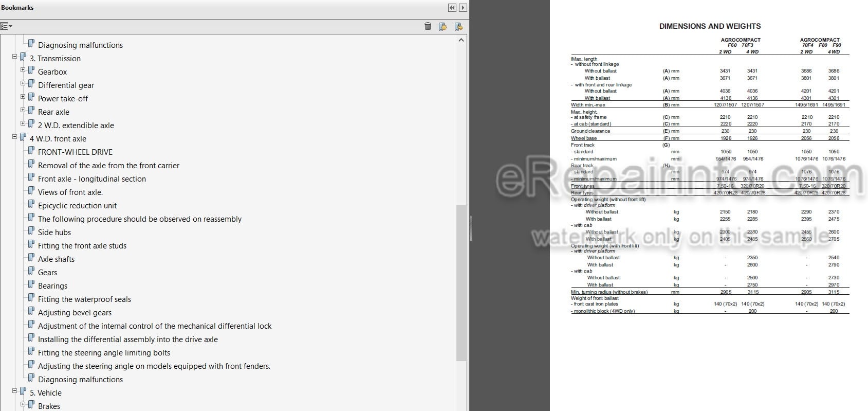868x411 pixels.
Task: Click the Bookmarks panel title
Action: tap(17, 8)
